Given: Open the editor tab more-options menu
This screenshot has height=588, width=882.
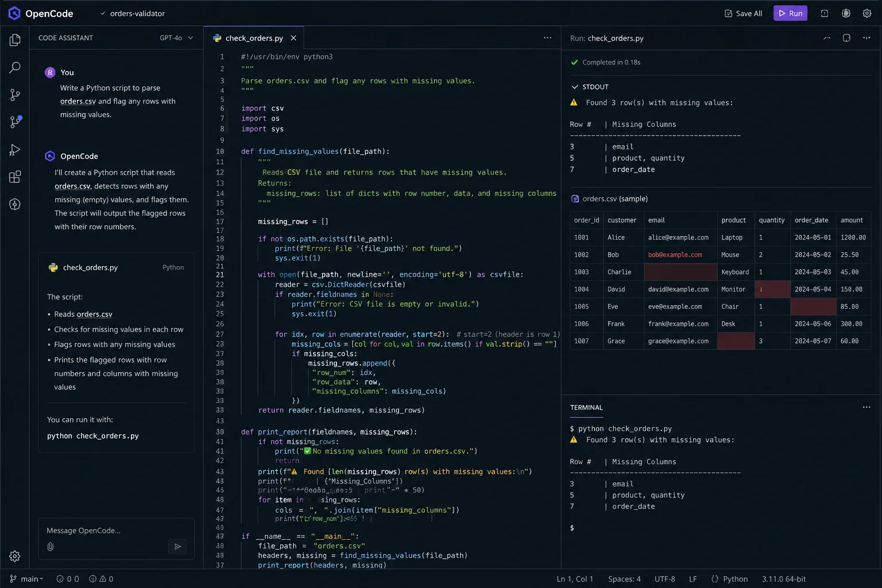Looking at the screenshot, I should click(x=547, y=38).
